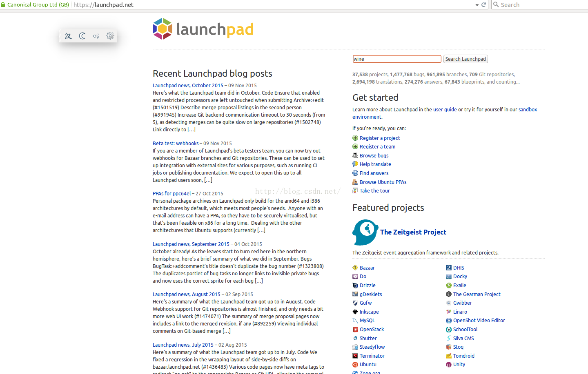Viewport: 588px width, 374px height.
Task: Click the Search Launchpad button
Action: coord(465,59)
